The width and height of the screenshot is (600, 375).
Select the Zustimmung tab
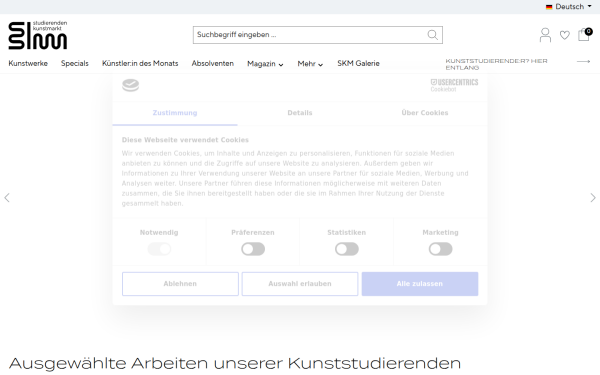(175, 113)
